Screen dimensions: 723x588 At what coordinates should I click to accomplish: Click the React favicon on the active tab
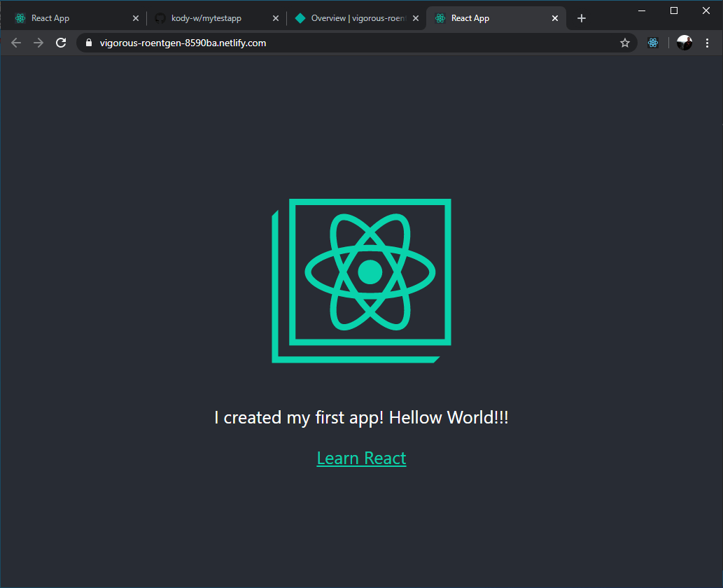point(439,18)
